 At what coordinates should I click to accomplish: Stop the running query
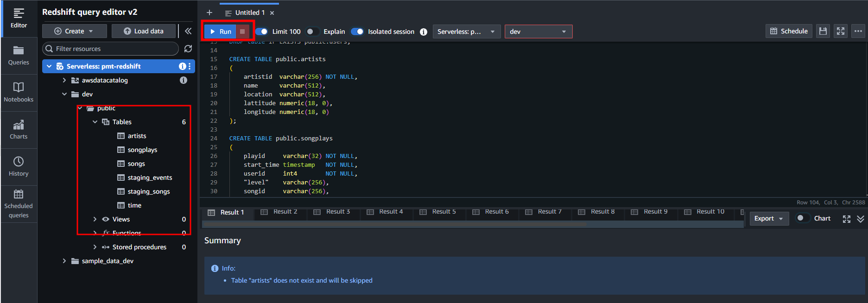[242, 32]
